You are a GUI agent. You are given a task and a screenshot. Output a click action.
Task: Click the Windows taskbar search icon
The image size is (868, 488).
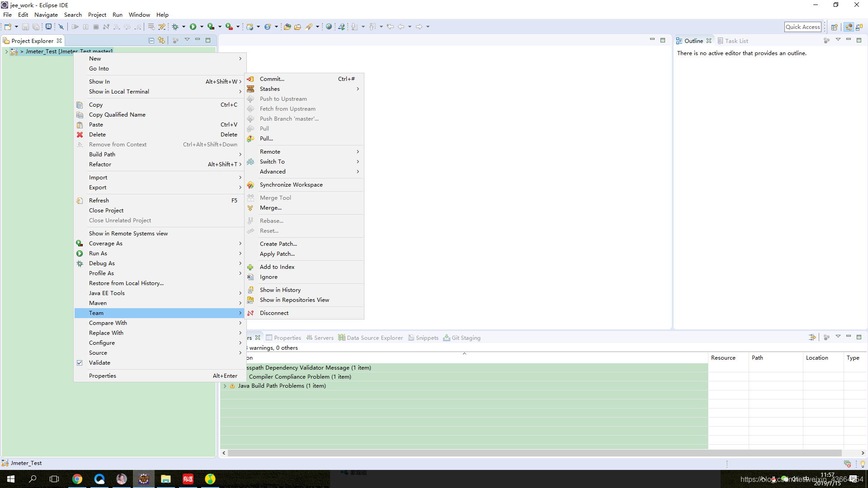[x=33, y=479]
